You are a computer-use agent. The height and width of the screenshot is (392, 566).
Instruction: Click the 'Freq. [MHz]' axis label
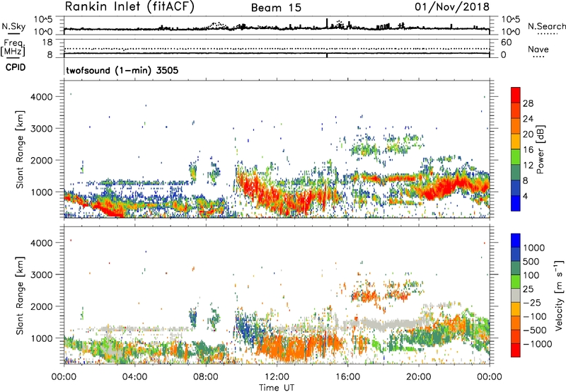coord(13,48)
